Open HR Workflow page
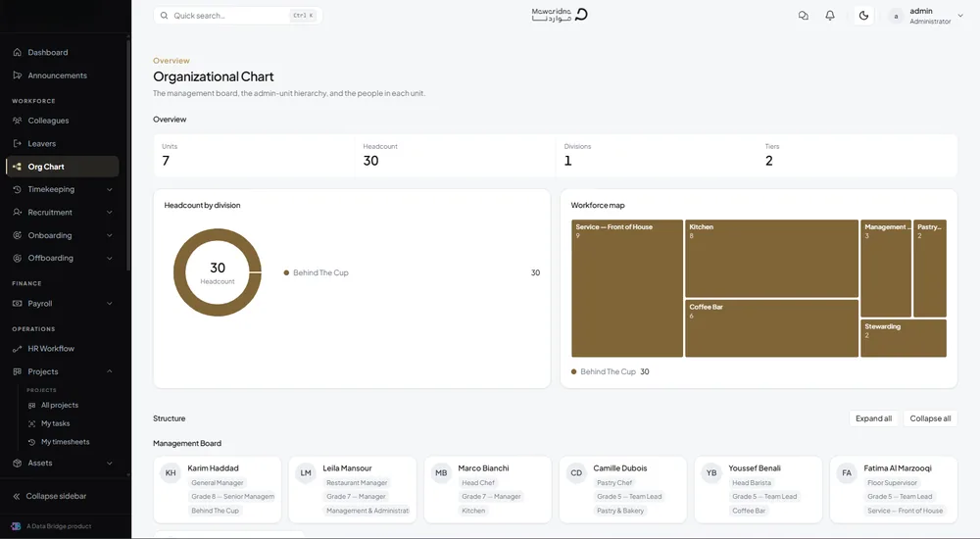 tap(51, 349)
